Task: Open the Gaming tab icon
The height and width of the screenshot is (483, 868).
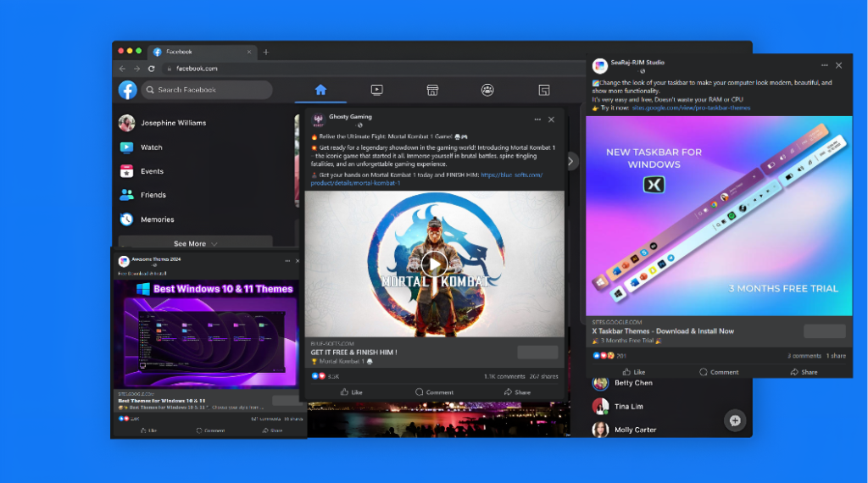Action: (x=544, y=90)
